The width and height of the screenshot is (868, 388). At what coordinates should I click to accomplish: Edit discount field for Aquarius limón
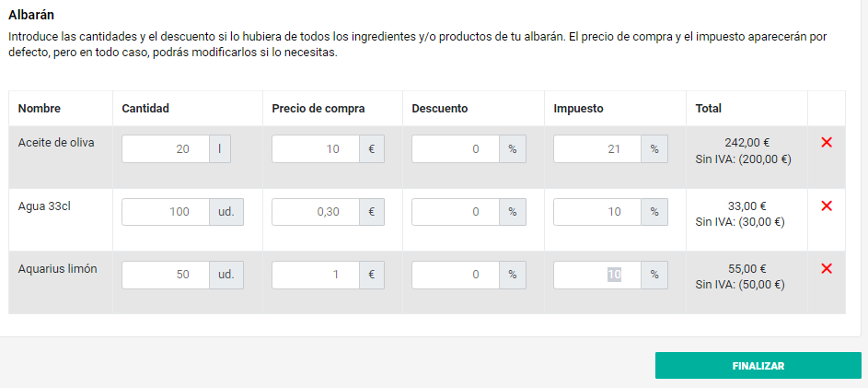456,275
